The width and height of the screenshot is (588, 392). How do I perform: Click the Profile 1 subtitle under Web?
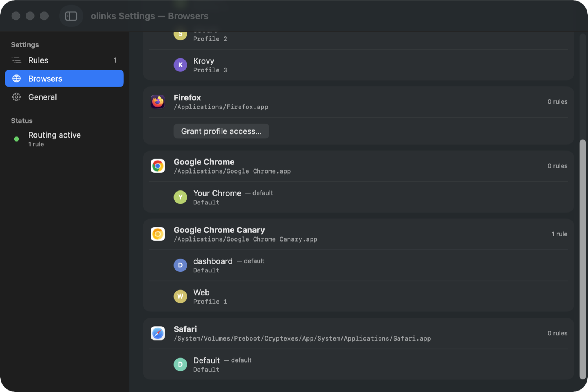point(210,302)
